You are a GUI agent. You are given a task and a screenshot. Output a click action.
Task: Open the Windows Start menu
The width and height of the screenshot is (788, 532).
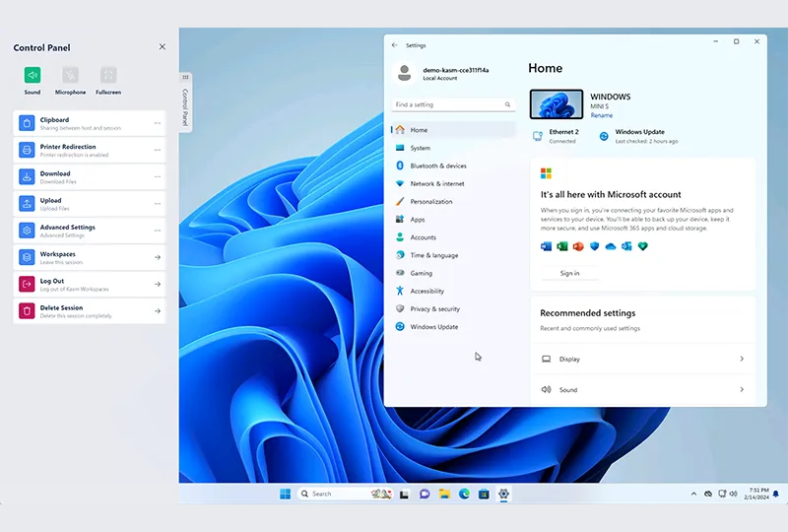pos(285,494)
